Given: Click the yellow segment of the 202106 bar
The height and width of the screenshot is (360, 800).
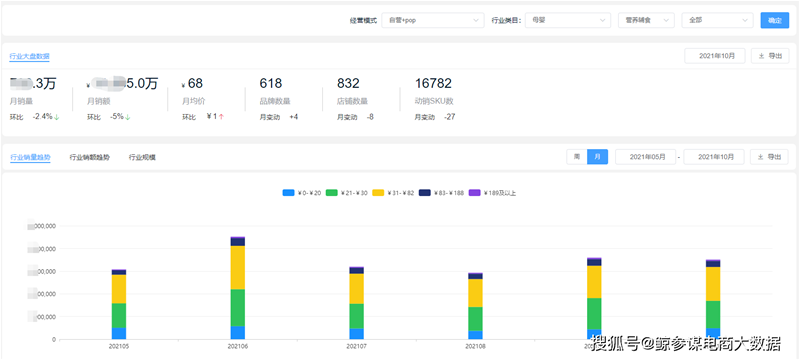Looking at the screenshot, I should 238,268.
